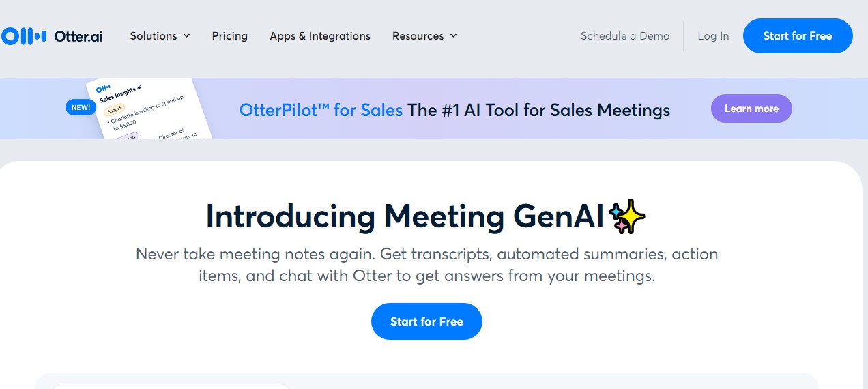Click the OtterPilot for Sales blue text

[321, 110]
